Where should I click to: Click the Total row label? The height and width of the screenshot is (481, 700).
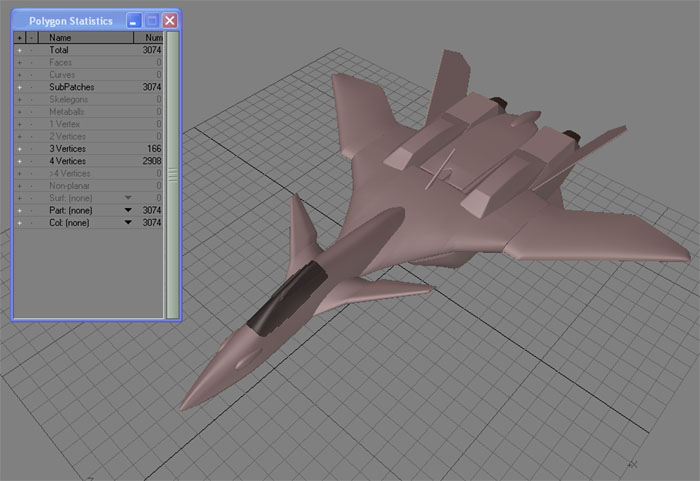(59, 50)
